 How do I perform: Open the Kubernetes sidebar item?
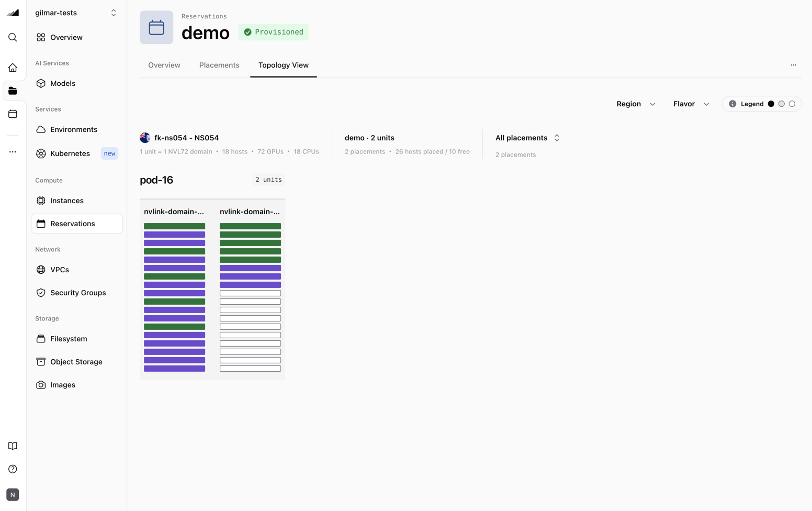point(77,154)
